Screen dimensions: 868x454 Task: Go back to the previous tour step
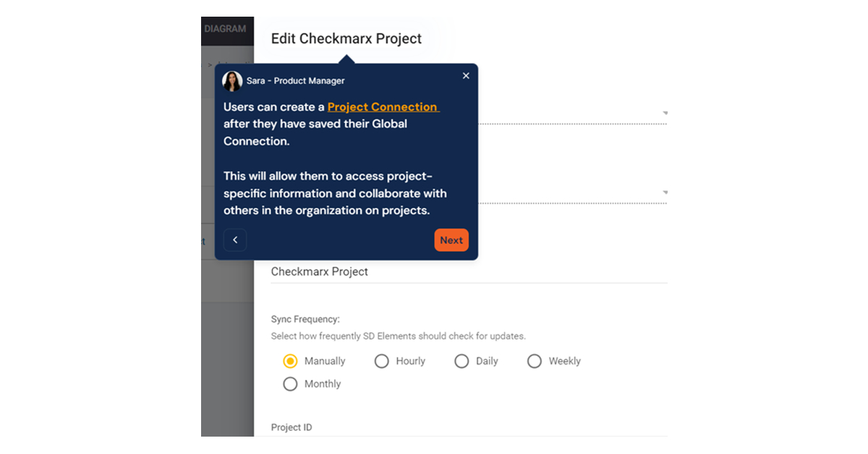pos(234,240)
